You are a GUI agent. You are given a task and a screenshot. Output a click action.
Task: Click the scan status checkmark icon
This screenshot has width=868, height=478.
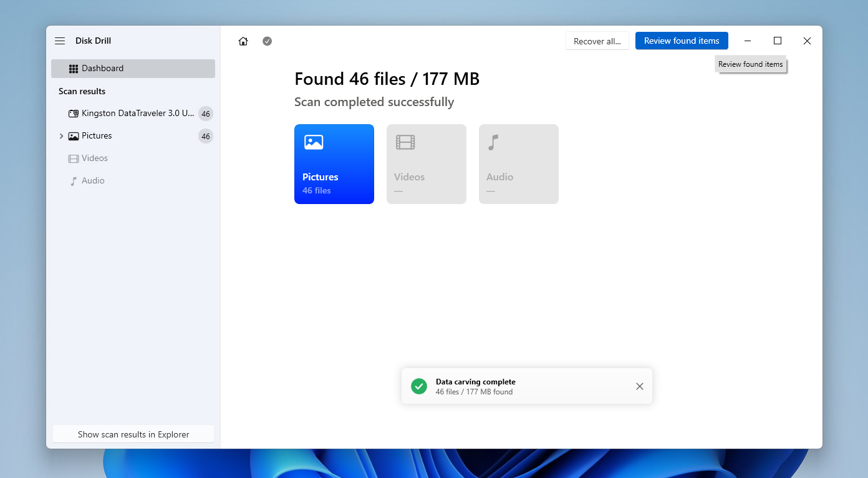(267, 41)
